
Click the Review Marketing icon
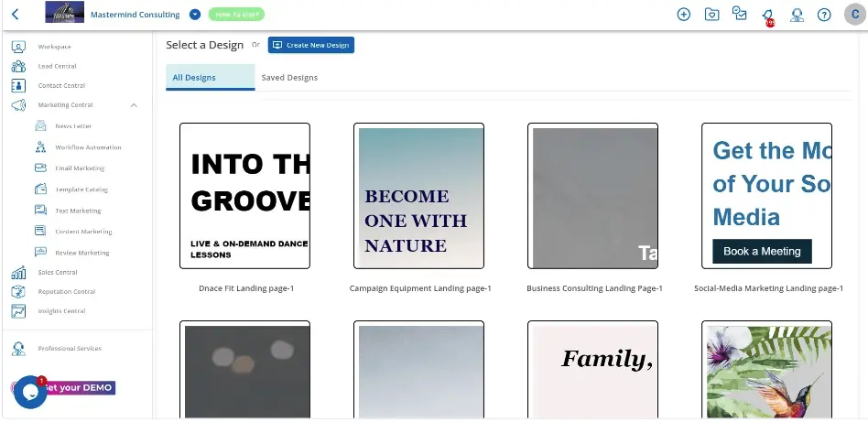pyautogui.click(x=40, y=253)
